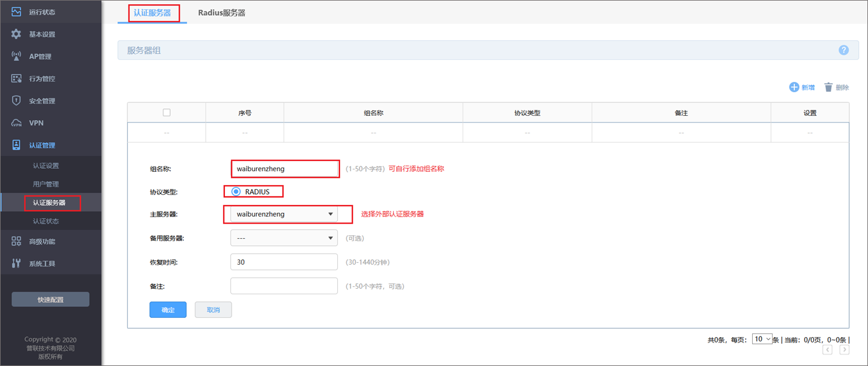The image size is (868, 366).
Task: Click the blue help question mark icon
Action: pos(843,50)
